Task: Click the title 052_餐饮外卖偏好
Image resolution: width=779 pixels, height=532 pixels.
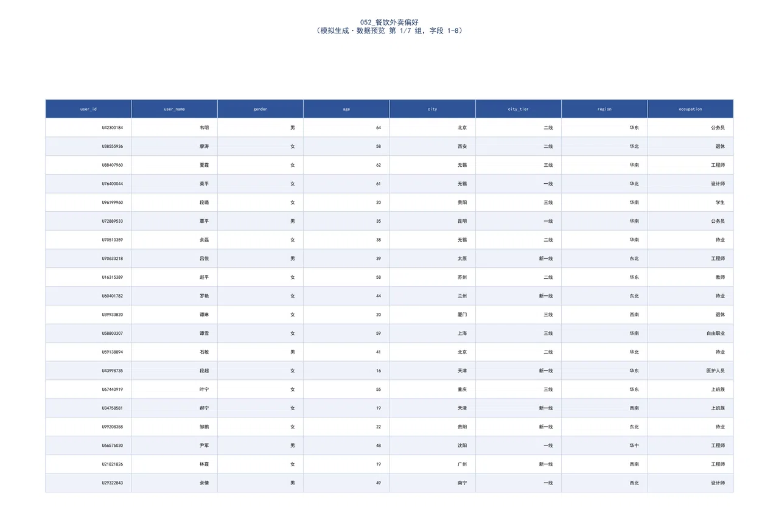Action: click(389, 22)
